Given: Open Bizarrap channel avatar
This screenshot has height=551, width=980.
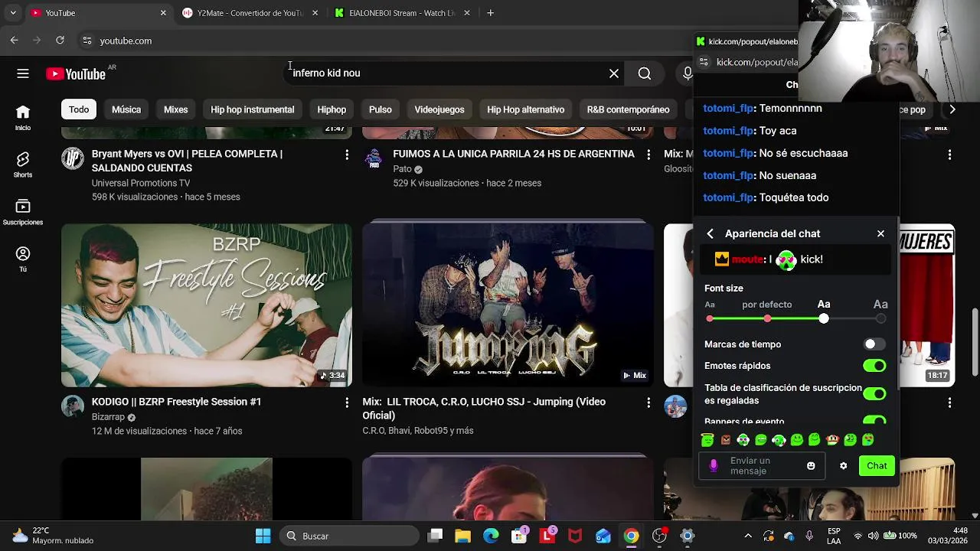Looking at the screenshot, I should [x=73, y=406].
